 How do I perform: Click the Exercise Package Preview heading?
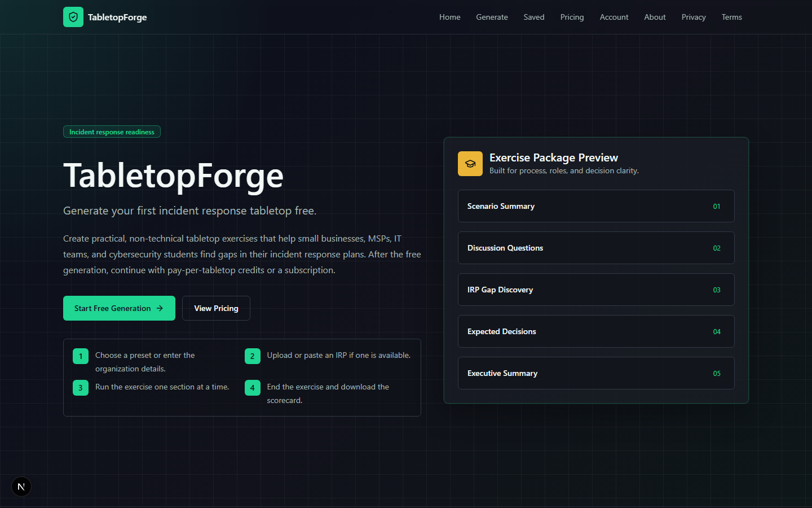point(554,157)
